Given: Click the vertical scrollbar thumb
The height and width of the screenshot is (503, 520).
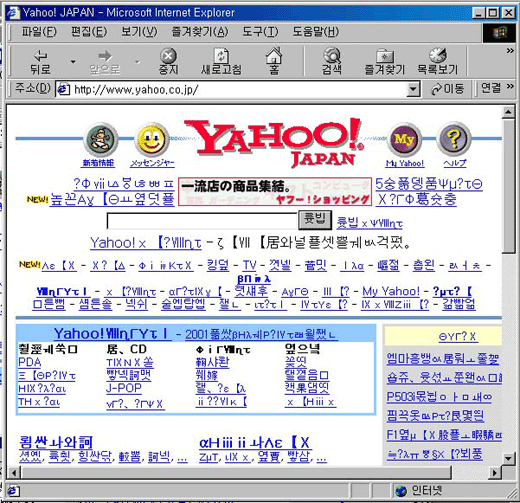Looking at the screenshot, I should pos(508,186).
